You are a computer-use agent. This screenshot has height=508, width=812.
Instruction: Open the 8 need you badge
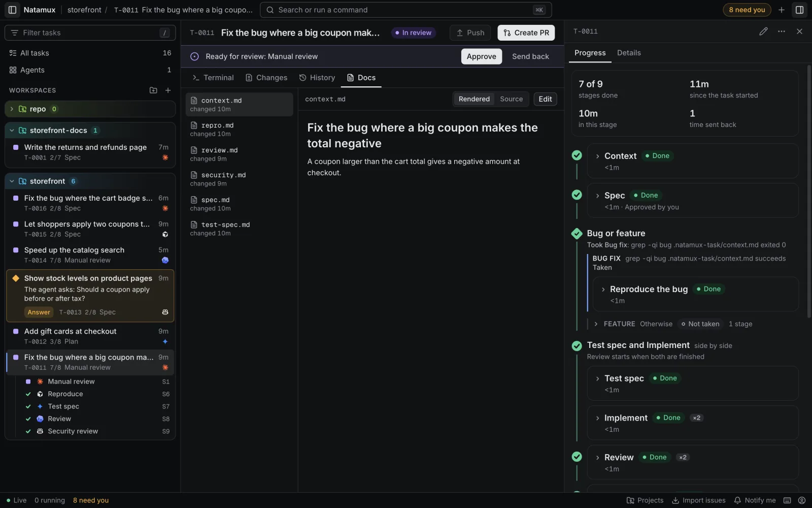coord(747,10)
